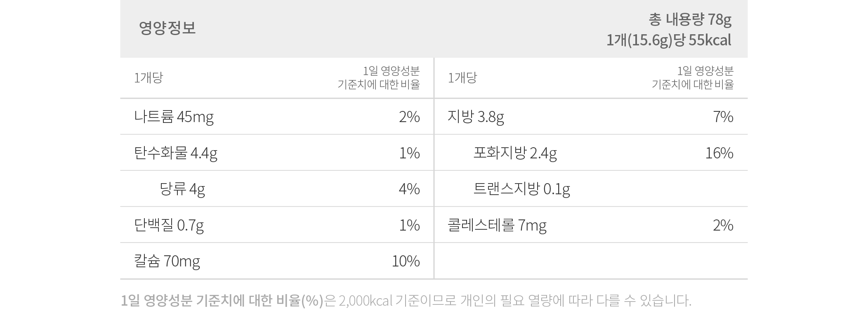Click the 탄수화물 4.4g entry
Screen dimensions: 868x311
(175, 153)
